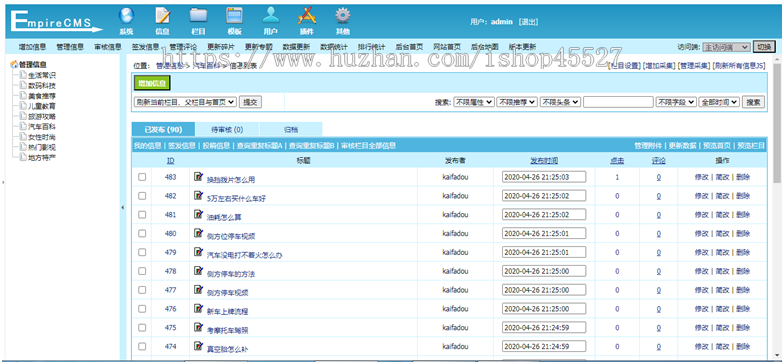Open the 不限头条 search dropdown
The width and height of the screenshot is (784, 364).
coord(560,102)
